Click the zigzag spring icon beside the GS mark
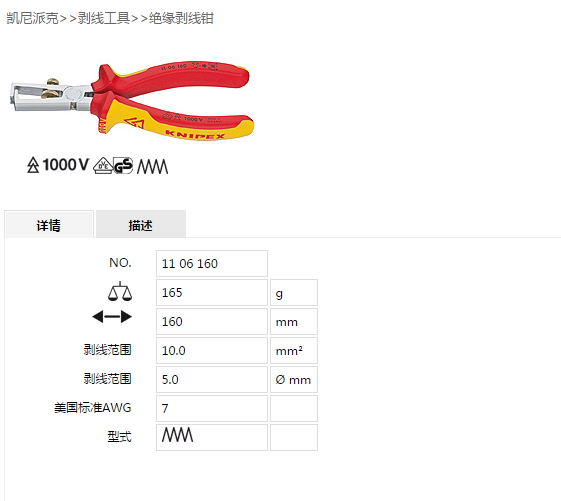Image resolution: width=561 pixels, height=501 pixels. click(x=152, y=166)
